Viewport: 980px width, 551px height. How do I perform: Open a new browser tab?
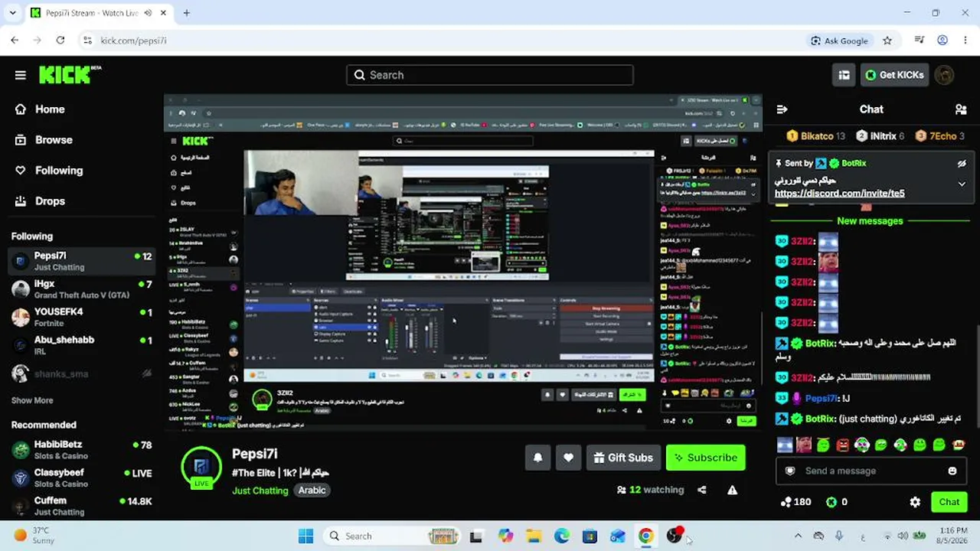[x=186, y=13]
